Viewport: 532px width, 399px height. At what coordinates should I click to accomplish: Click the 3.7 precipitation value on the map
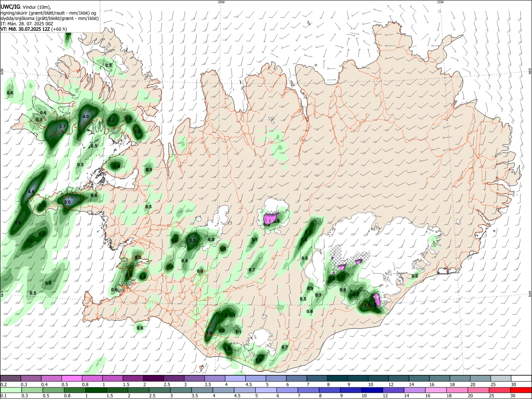pos(62,126)
